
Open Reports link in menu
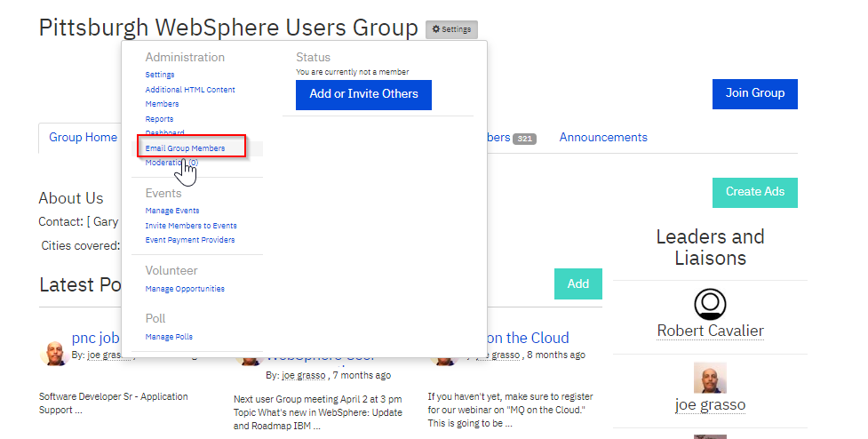159,119
